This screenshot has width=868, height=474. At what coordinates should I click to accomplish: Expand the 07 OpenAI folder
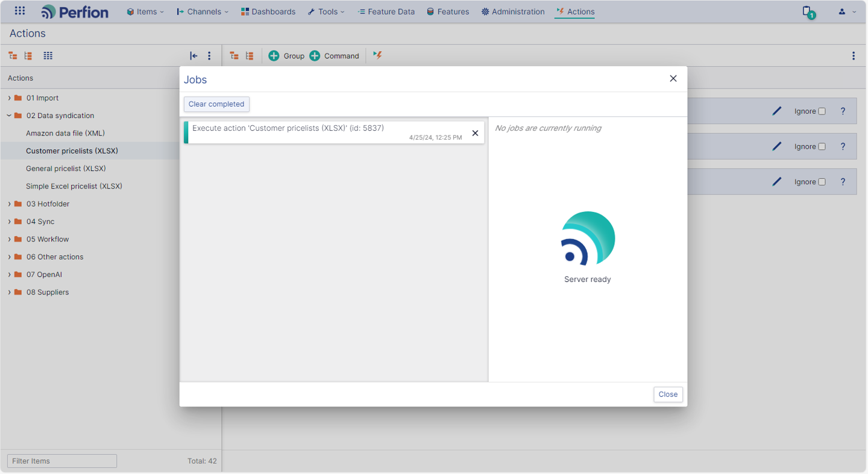click(x=9, y=275)
